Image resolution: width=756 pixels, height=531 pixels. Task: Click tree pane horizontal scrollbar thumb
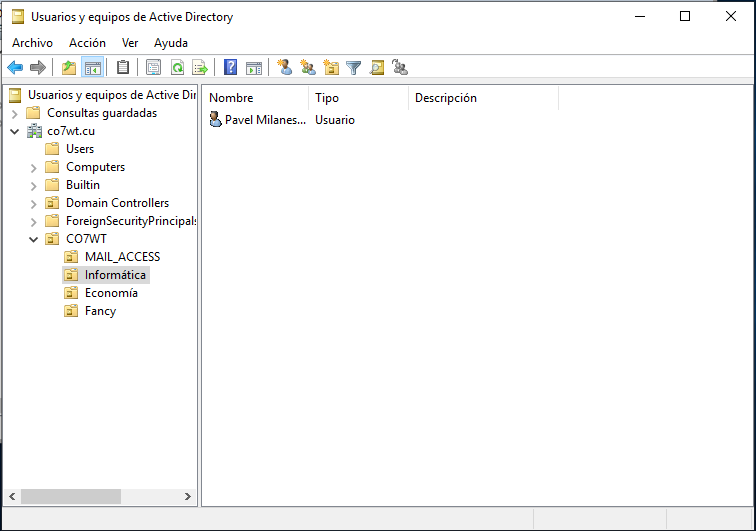click(71, 496)
